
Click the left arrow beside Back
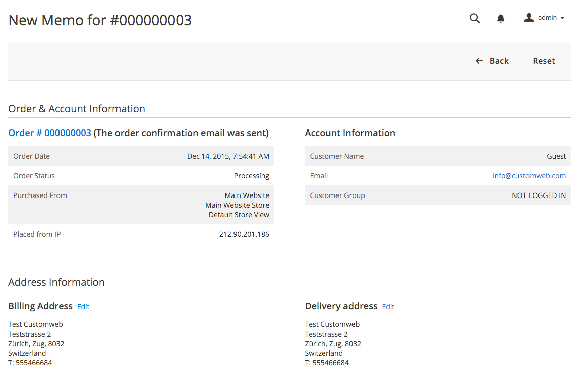[x=479, y=61]
